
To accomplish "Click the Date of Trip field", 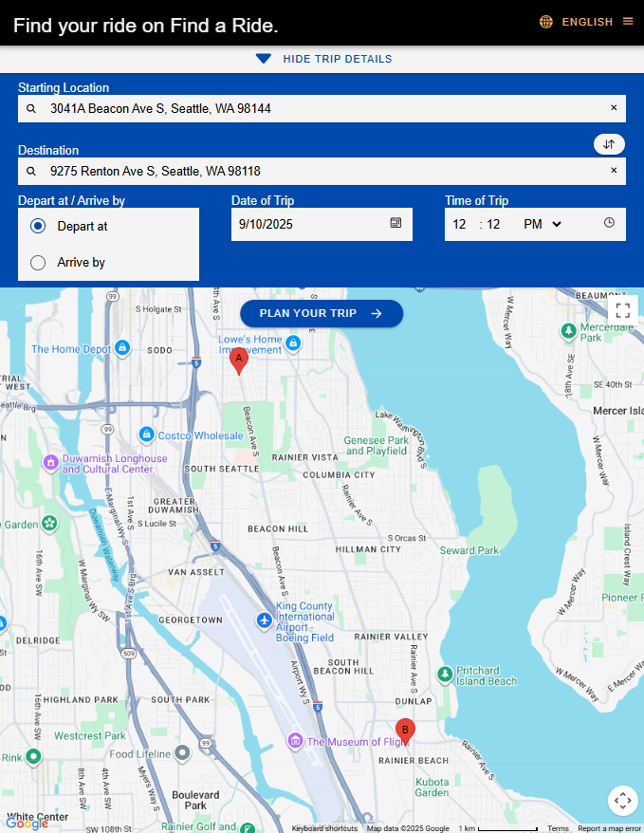I will click(x=322, y=224).
